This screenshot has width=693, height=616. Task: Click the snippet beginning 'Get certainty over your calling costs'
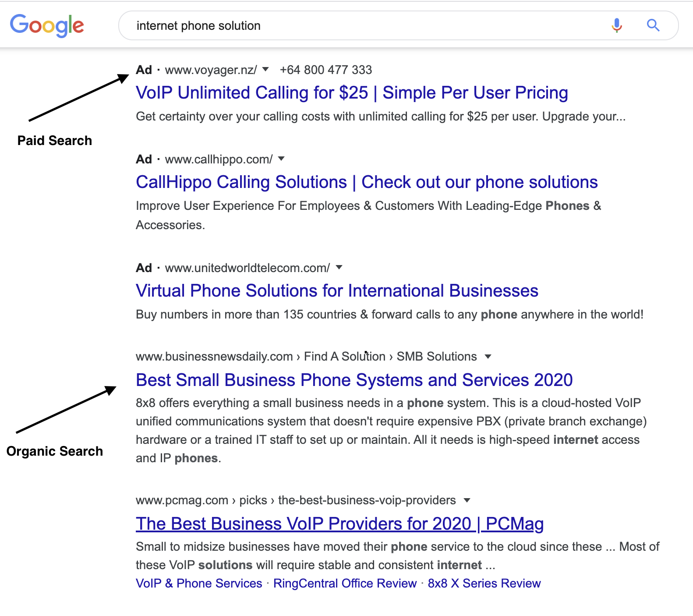(381, 117)
